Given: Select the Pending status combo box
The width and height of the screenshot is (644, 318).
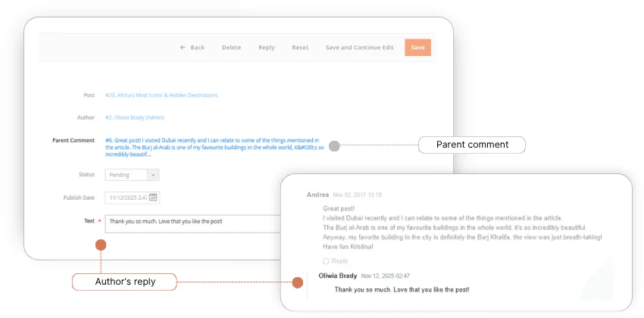Looking at the screenshot, I should (x=126, y=175).
